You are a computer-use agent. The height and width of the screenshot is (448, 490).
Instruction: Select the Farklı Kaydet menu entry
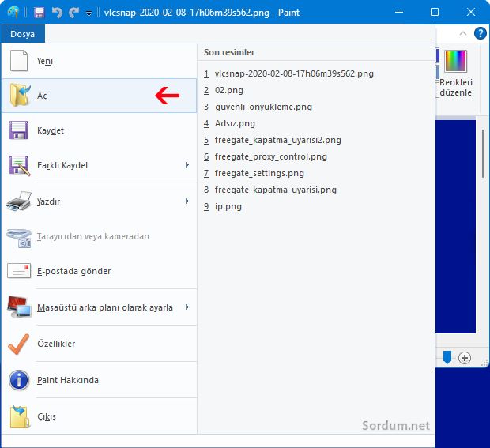tap(99, 165)
